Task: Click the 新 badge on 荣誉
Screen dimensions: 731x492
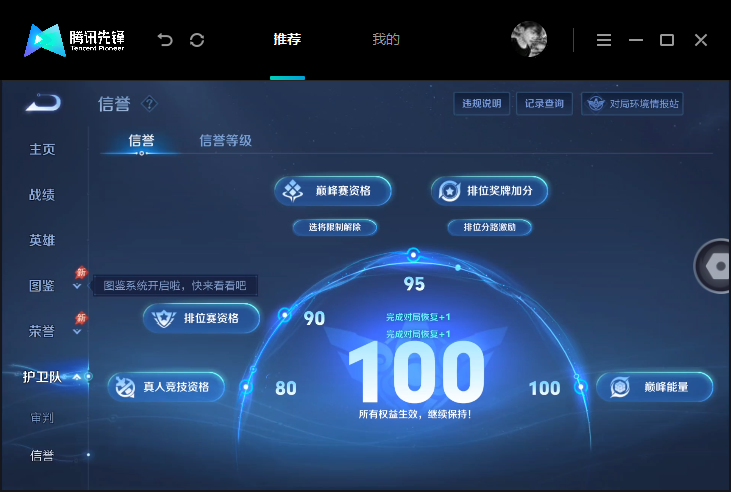Action: pyautogui.click(x=81, y=318)
